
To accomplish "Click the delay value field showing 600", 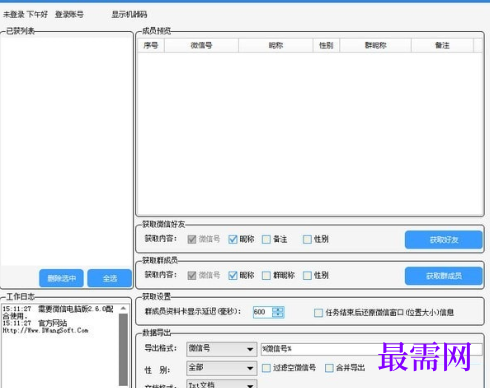I will coord(263,312).
